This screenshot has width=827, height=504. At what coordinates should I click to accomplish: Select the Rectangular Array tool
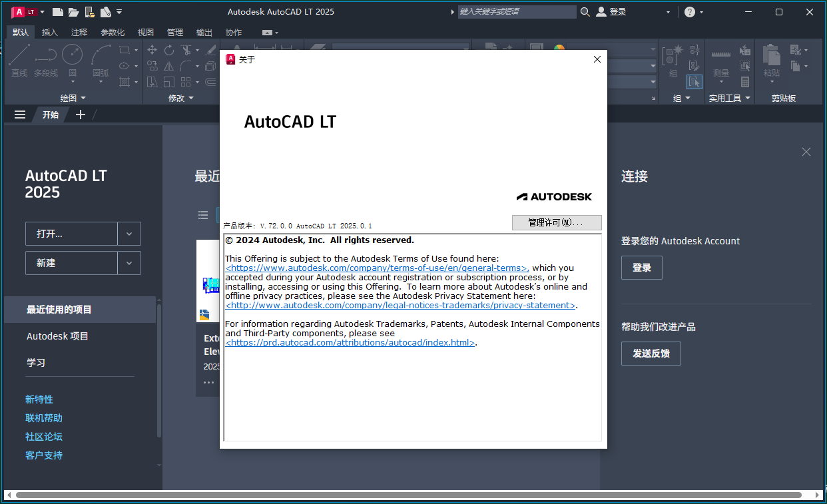[x=186, y=82]
